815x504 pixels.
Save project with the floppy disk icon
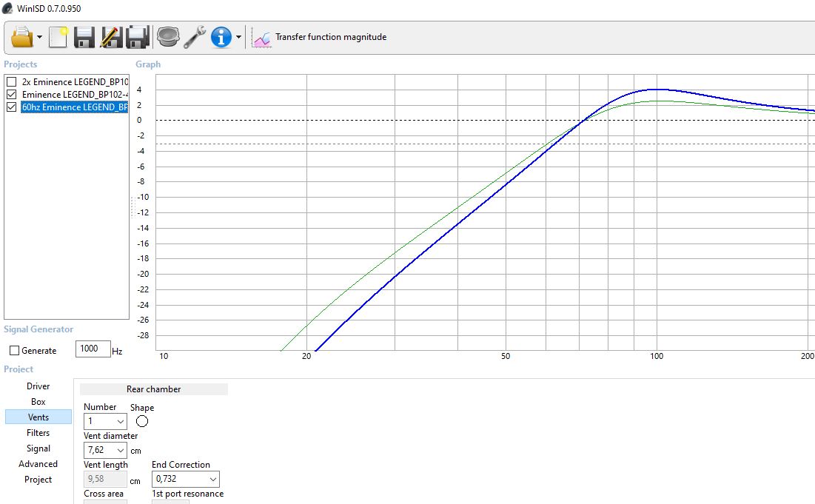84,37
